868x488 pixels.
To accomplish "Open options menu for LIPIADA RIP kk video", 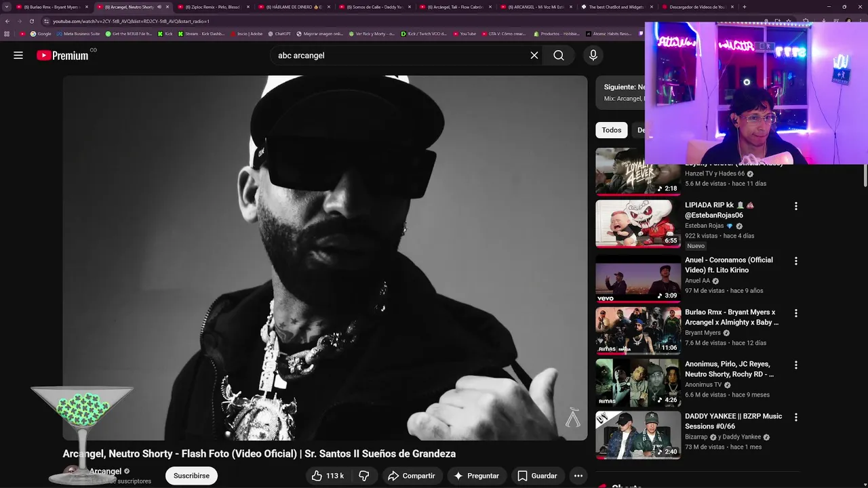I will click(x=796, y=206).
